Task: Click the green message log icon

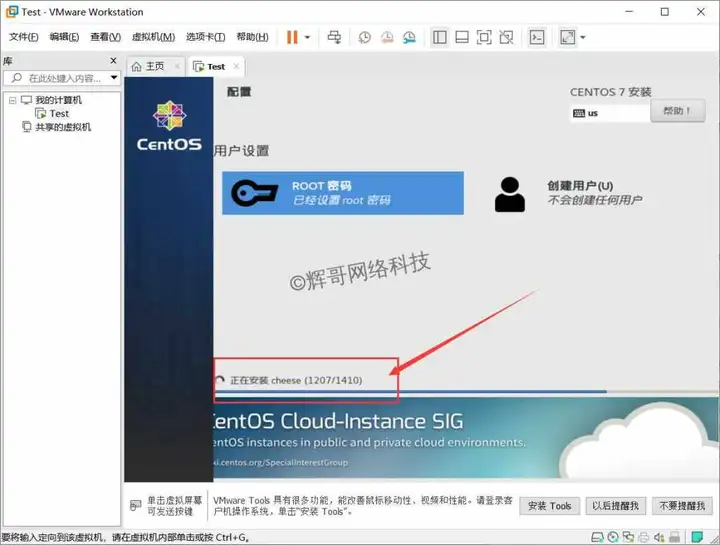Action: [x=697, y=537]
